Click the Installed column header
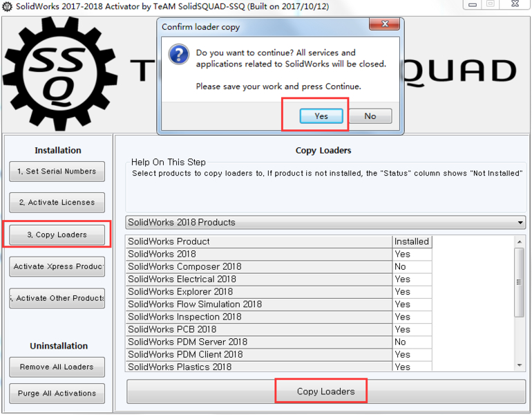The image size is (532, 415). (x=412, y=241)
